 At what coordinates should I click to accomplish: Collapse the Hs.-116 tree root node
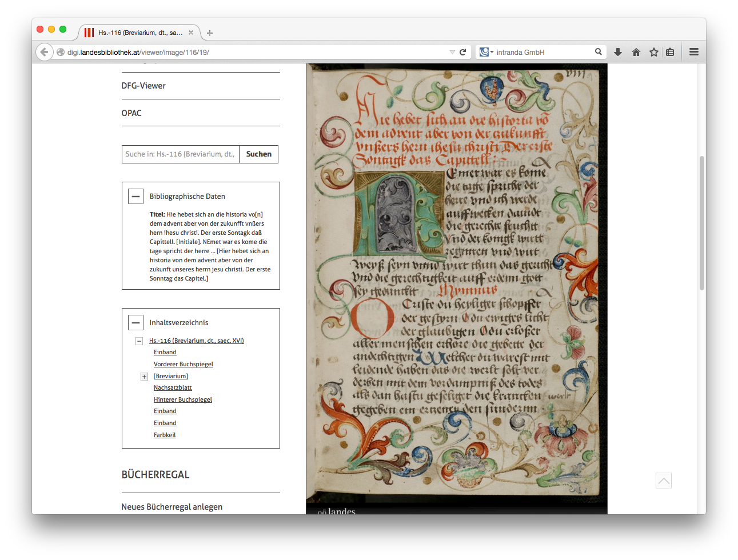139,341
